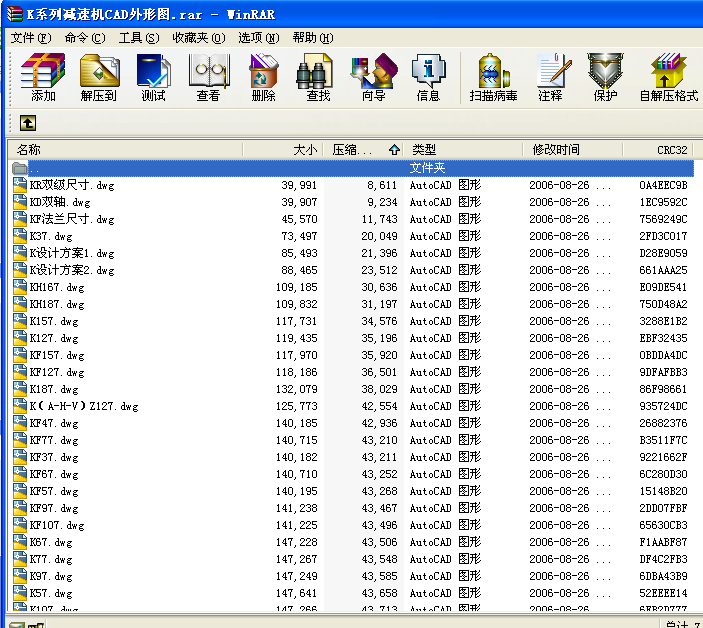Select file KF157.dwg
703x628 pixels.
(57, 355)
